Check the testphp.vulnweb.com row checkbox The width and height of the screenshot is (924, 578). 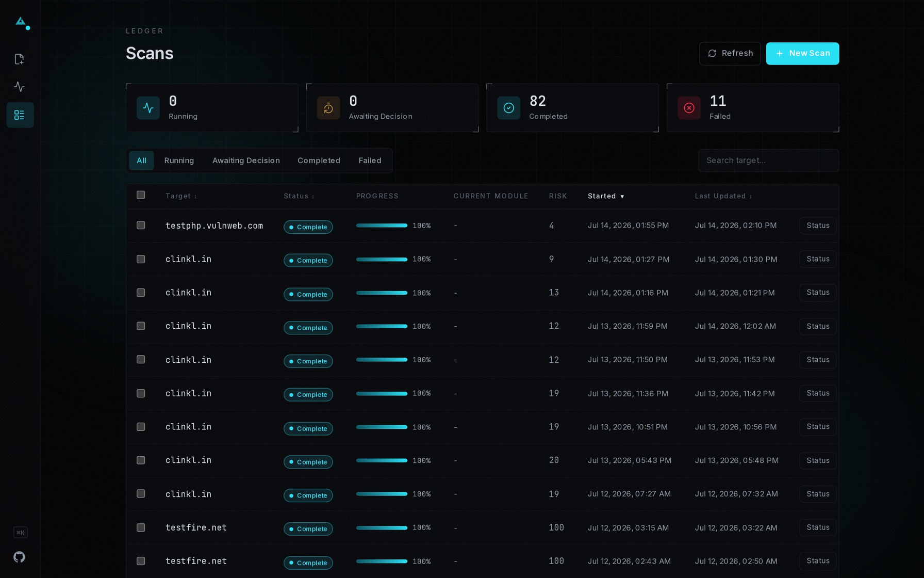pos(141,225)
